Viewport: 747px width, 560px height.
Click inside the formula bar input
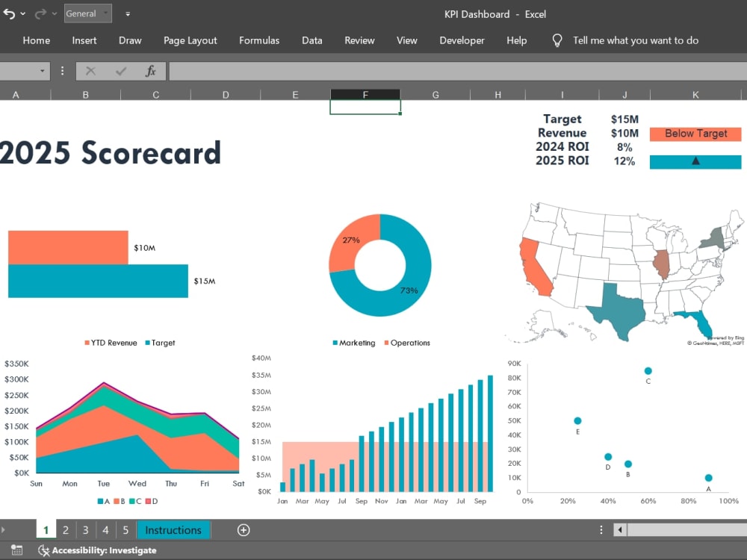pos(458,71)
